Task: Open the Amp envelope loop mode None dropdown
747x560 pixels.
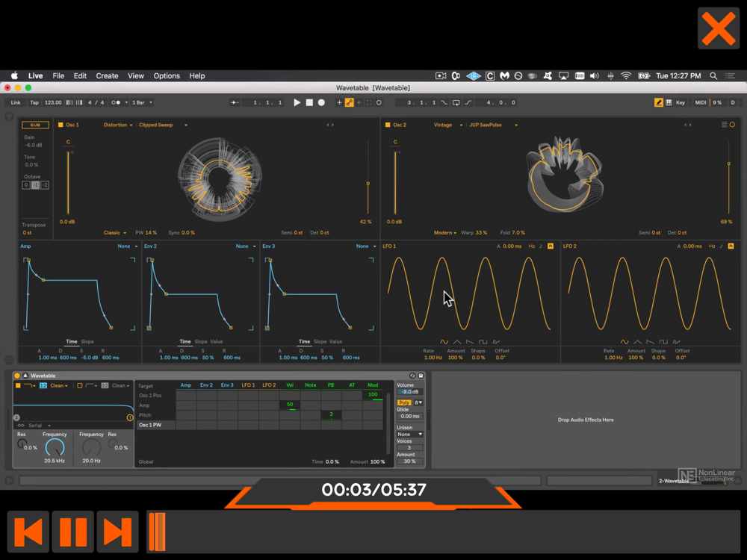Action: [128, 246]
